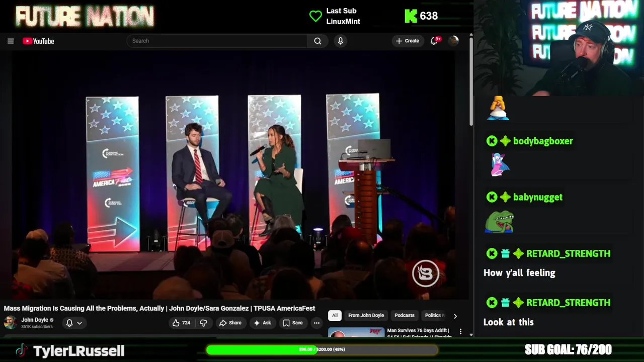Click the Pepe frog emote under babynugget

[499, 221]
